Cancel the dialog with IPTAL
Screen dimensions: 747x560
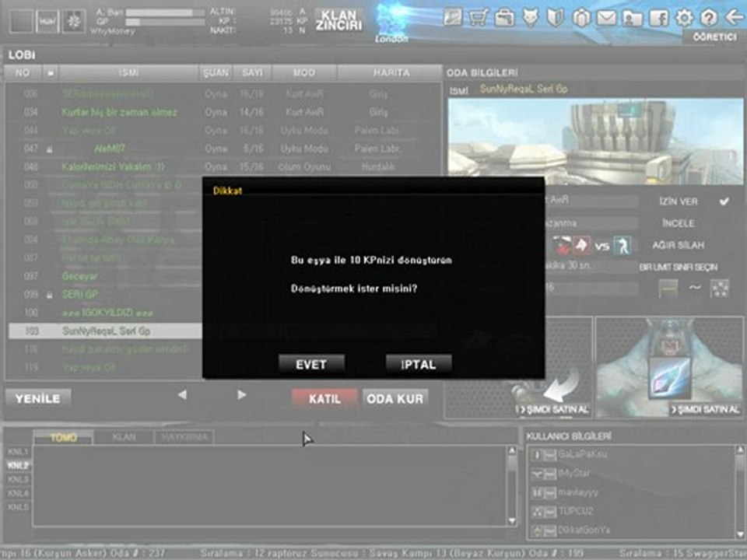tap(419, 364)
